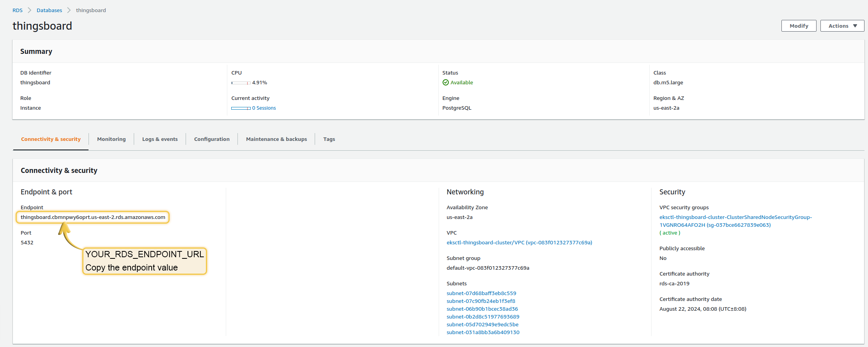The width and height of the screenshot is (868, 347).
Task: Click the rds-ca-2019 certificate authority value
Action: coord(674,283)
